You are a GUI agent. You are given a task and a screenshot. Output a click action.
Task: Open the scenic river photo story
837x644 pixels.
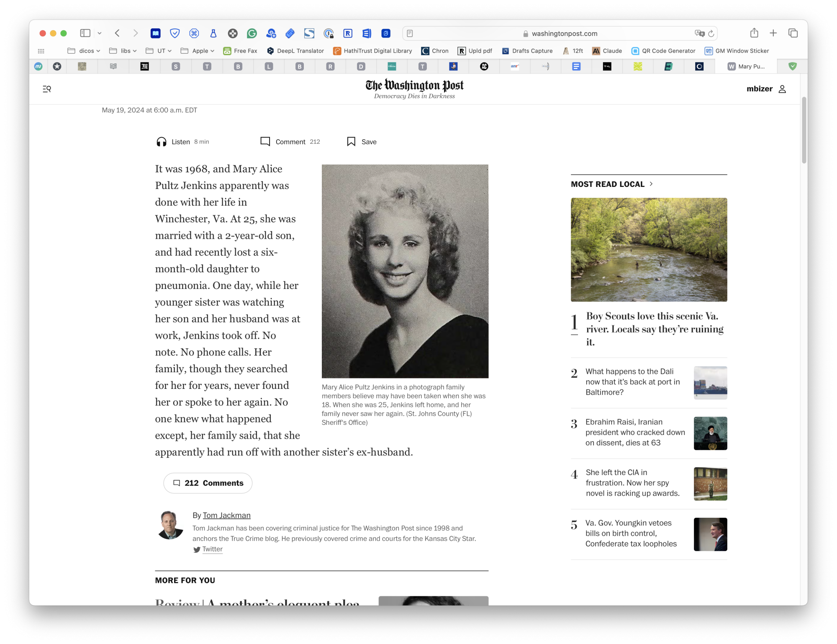point(649,250)
